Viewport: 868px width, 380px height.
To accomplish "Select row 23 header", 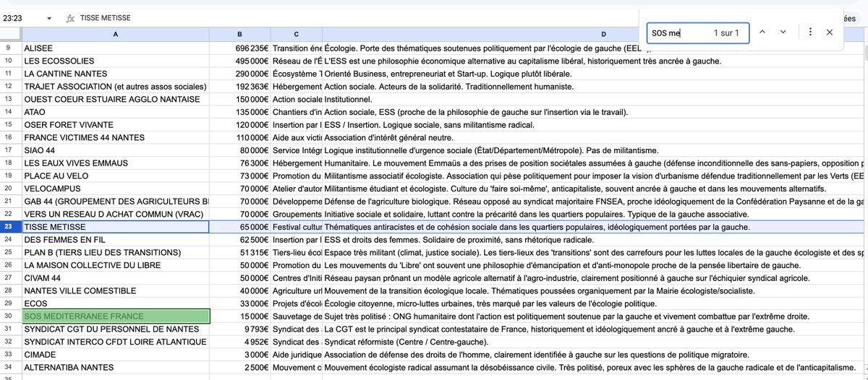I will (x=10, y=227).
